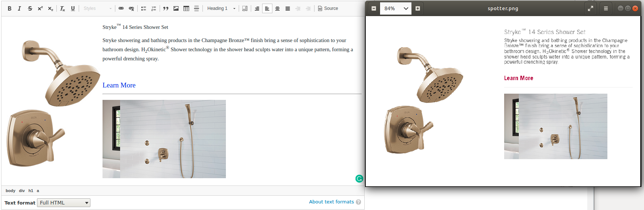The height and width of the screenshot is (210, 644).
Task: Apply block quote formatting
Action: [166, 8]
